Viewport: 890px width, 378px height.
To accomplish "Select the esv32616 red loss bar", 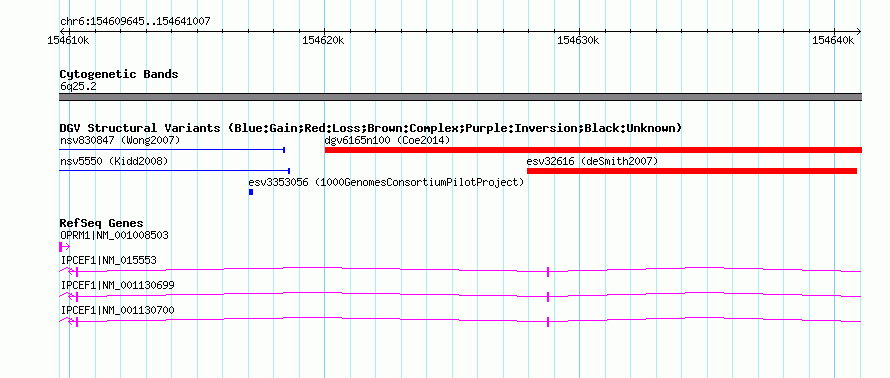I will tap(692, 171).
